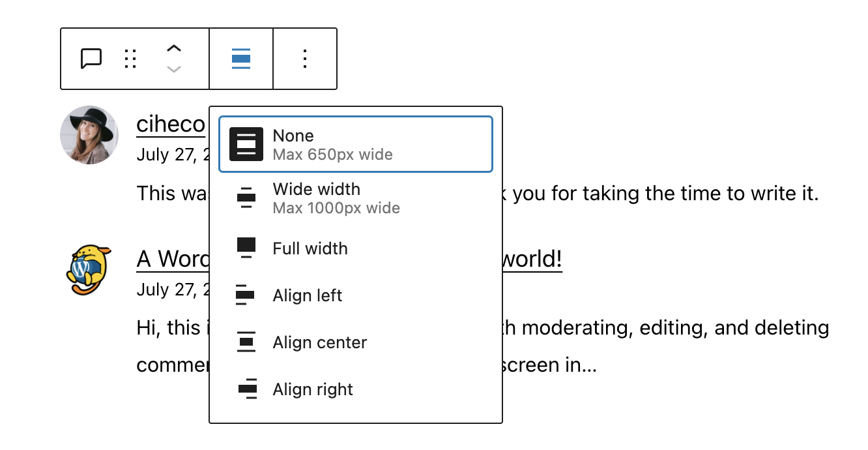The width and height of the screenshot is (868, 450).
Task: Move the block down with the down chevron
Action: [x=173, y=68]
